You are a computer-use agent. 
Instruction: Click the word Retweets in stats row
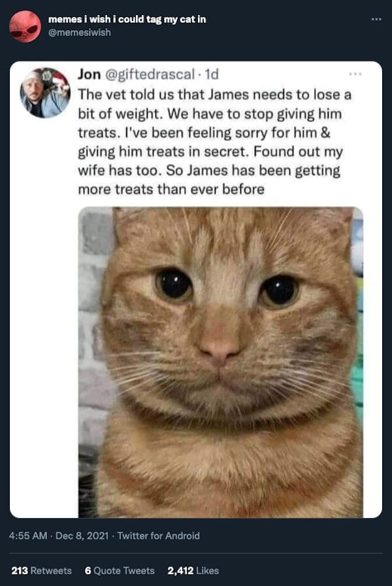[x=51, y=571]
